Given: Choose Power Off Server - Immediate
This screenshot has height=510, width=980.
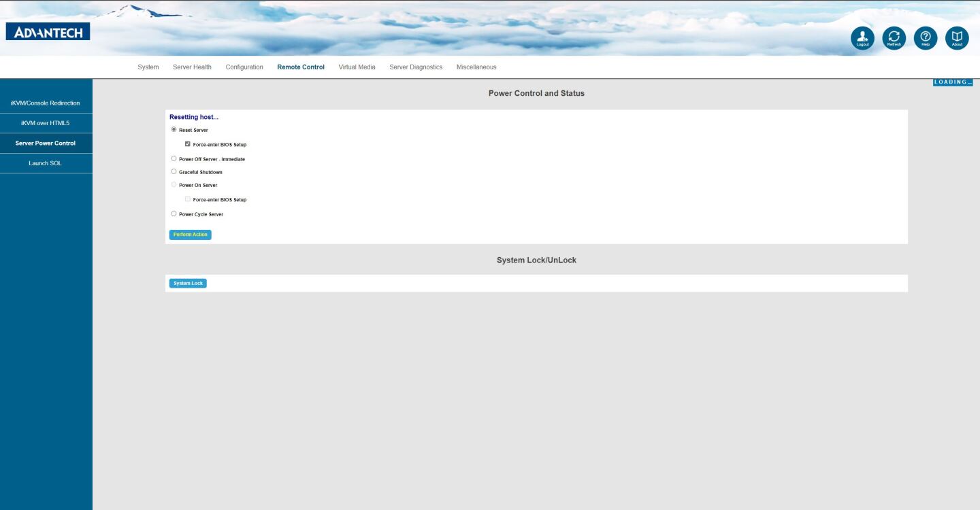Looking at the screenshot, I should (x=174, y=158).
